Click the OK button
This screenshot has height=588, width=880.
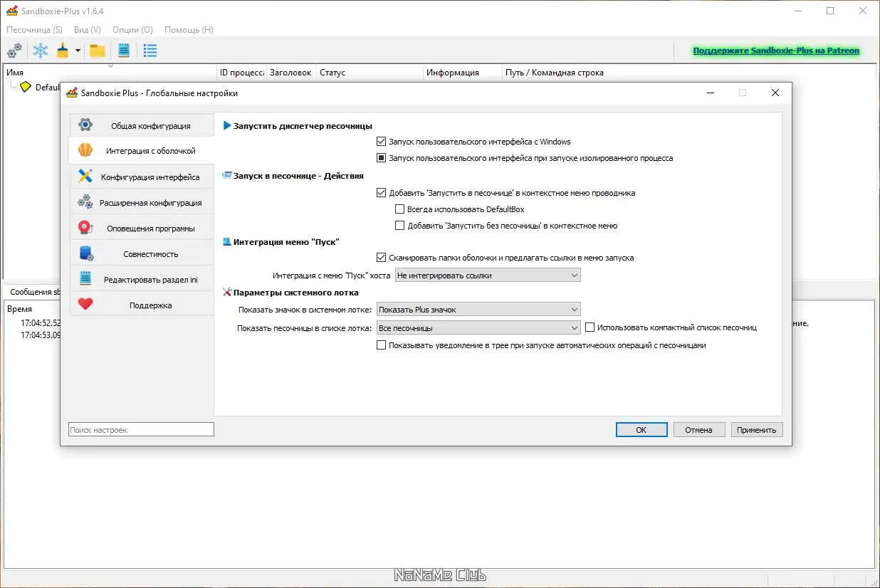click(x=641, y=430)
